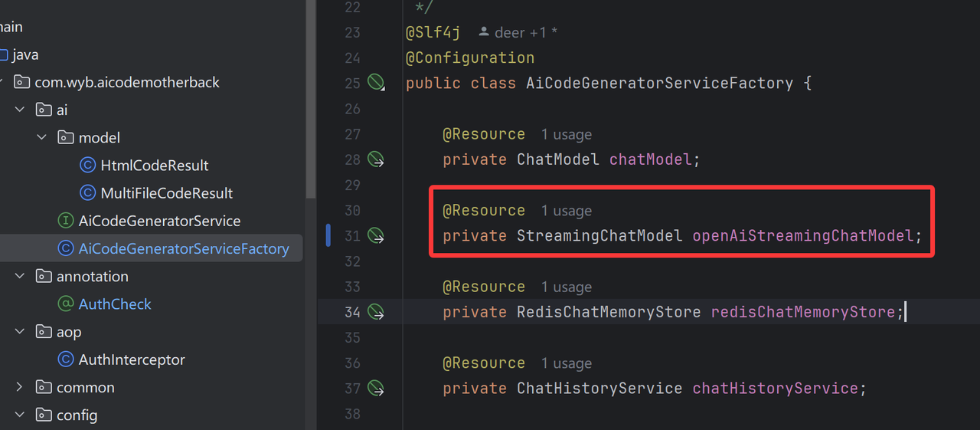Click autowired gutter icon on line 34
The width and height of the screenshot is (980, 430).
pos(376,312)
